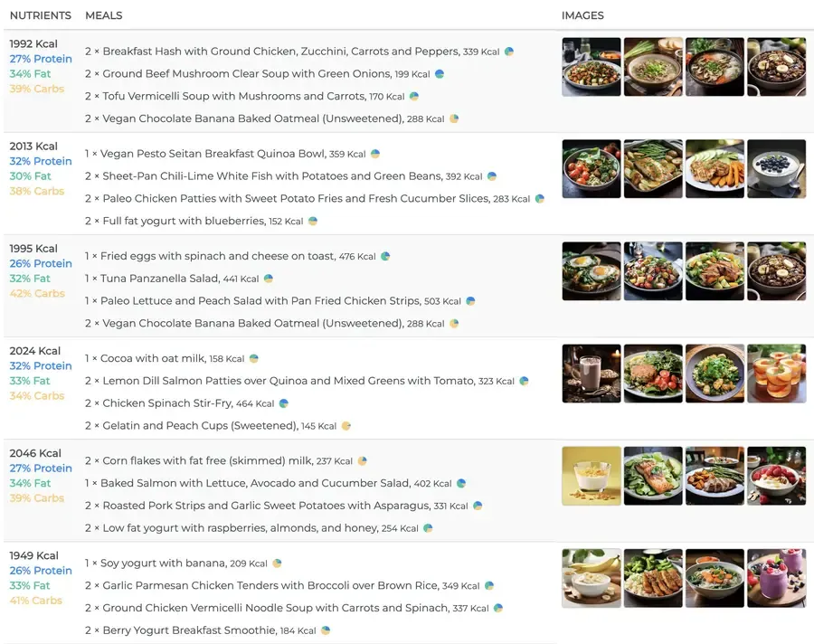The image size is (814, 644).
Task: Click the MEALS column header
Action: 104,15
